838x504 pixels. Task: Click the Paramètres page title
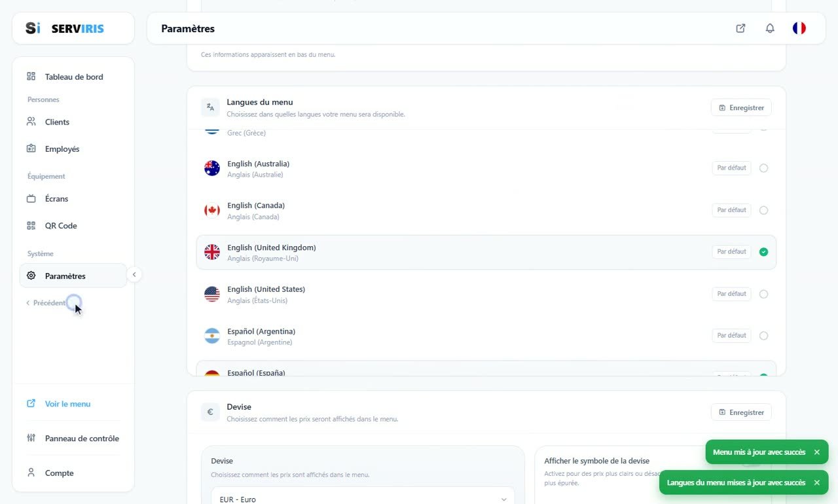[188, 28]
